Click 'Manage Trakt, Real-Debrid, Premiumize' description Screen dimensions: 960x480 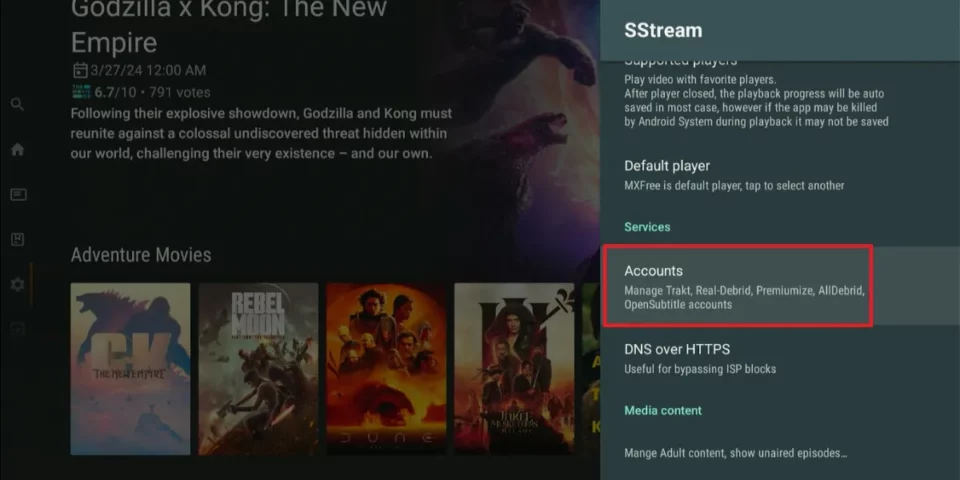pos(744,298)
